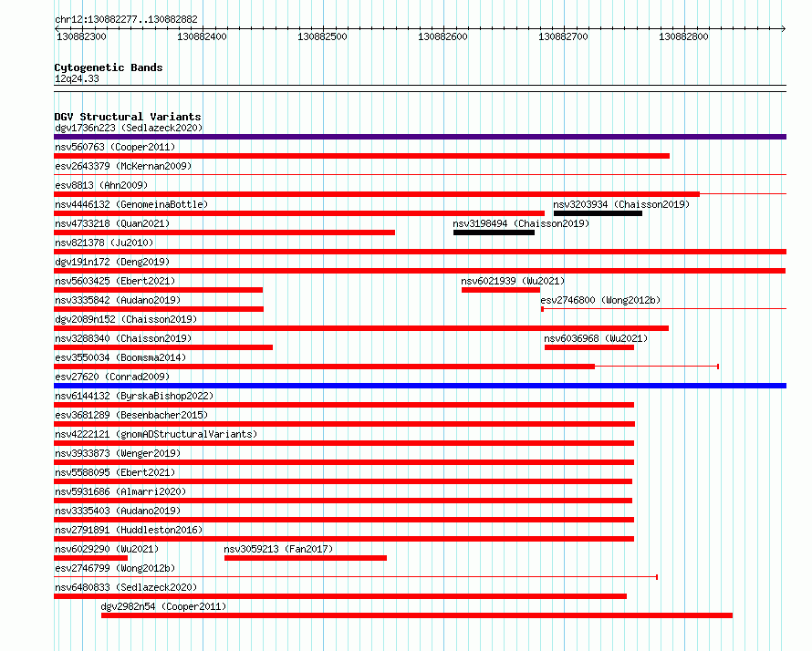Image resolution: width=812 pixels, height=651 pixels.
Task: Click nsv3059213 (Fan2017) label
Action: click(x=278, y=549)
